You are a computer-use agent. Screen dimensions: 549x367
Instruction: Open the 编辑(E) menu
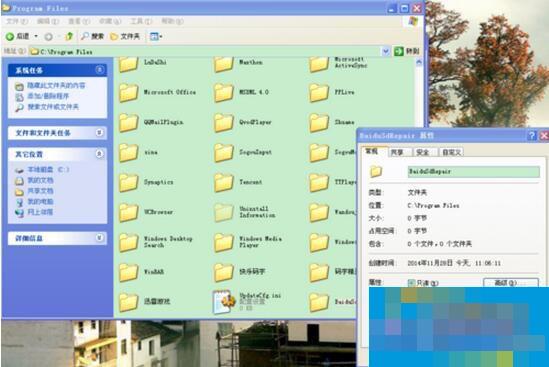(48, 21)
